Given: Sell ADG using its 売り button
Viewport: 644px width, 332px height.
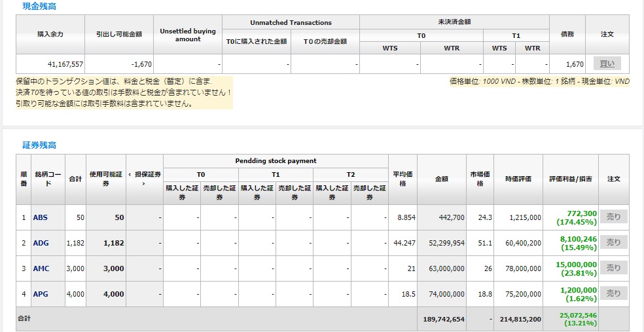Looking at the screenshot, I should [x=613, y=242].
